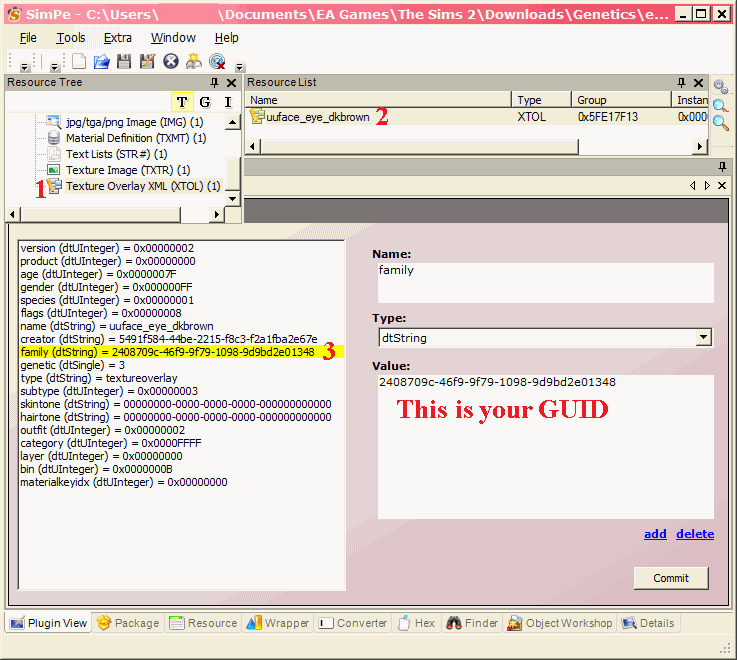737x660 pixels.
Task: Click the delete link
Action: [x=695, y=534]
